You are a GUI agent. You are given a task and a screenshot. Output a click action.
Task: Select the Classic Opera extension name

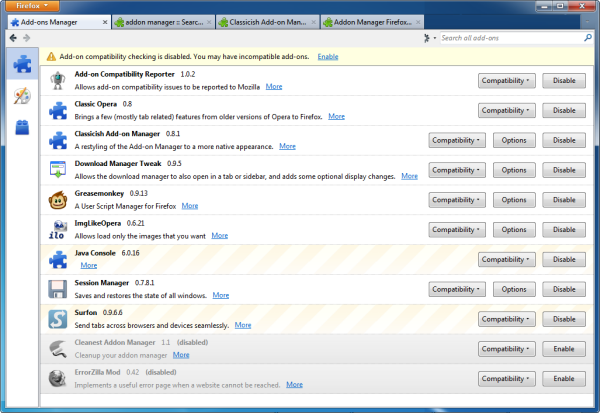[96, 104]
